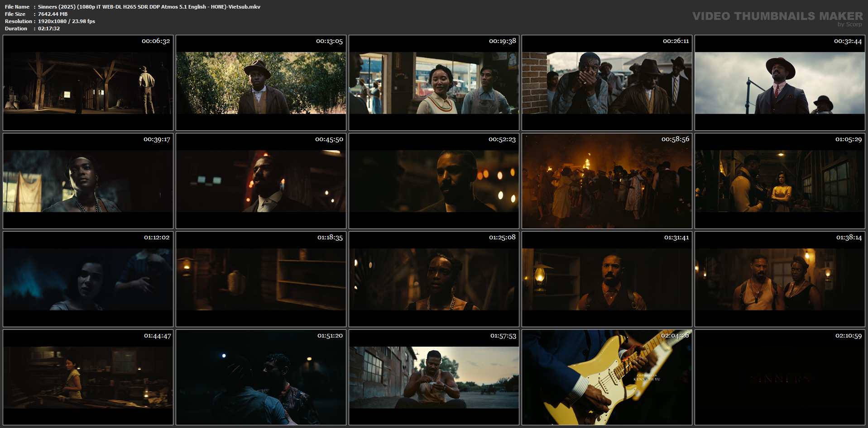The height and width of the screenshot is (428, 868).
Task: Click the file name text Sinners (2025) ...Vietsub.mkv
Action: point(149,7)
